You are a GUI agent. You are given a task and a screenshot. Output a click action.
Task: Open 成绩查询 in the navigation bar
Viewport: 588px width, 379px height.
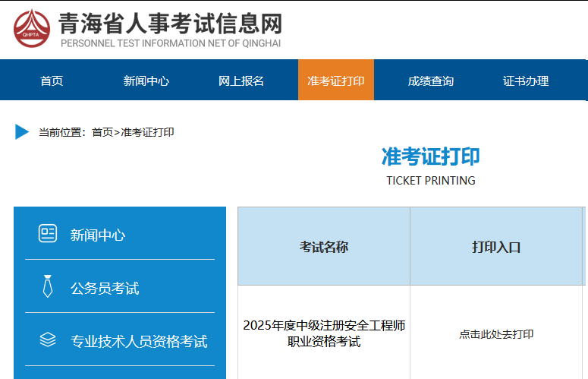[431, 81]
